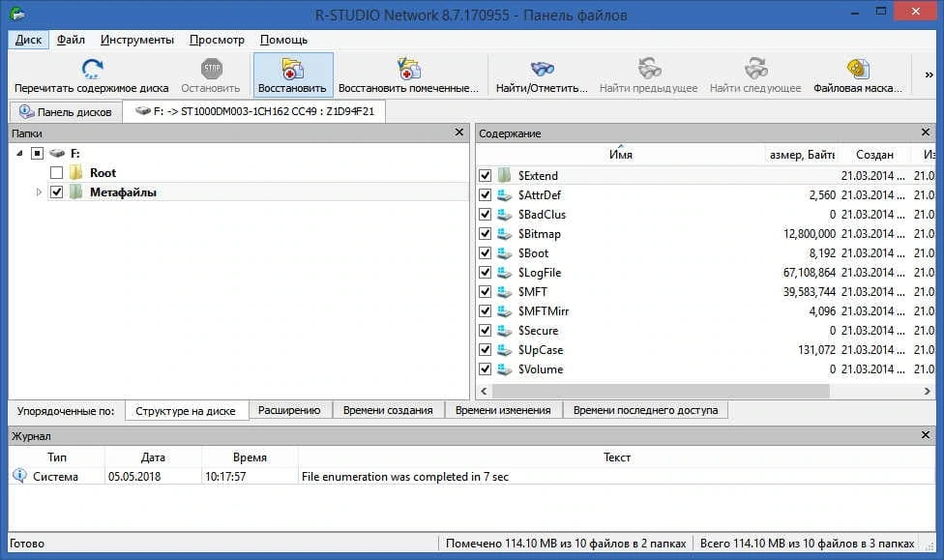Click the $Extend folder icon
The width and height of the screenshot is (944, 560).
tap(505, 175)
